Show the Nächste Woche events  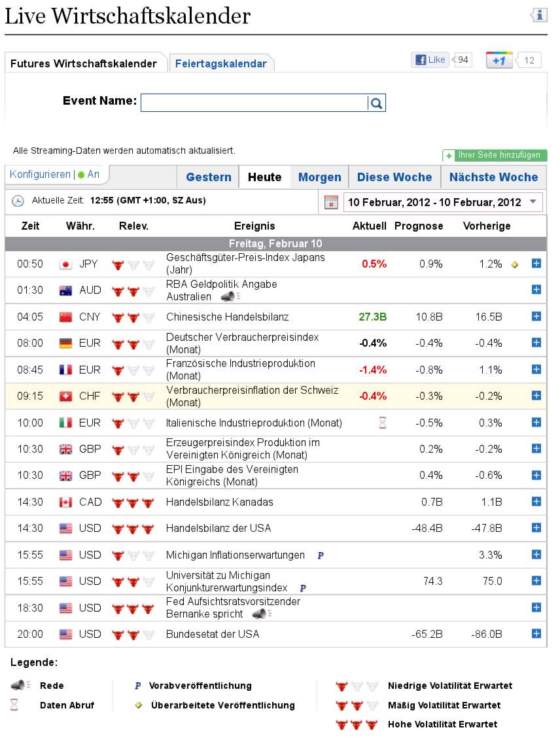coord(493,177)
